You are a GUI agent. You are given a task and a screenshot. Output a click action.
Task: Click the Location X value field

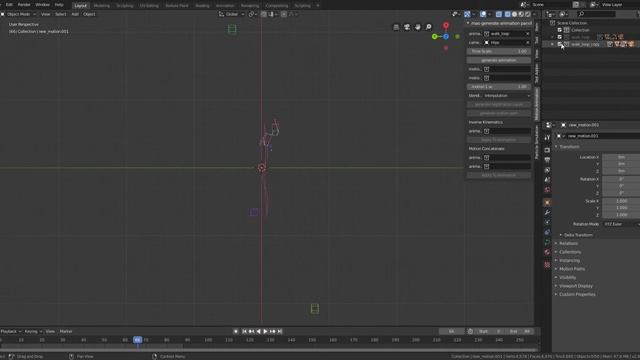point(621,157)
